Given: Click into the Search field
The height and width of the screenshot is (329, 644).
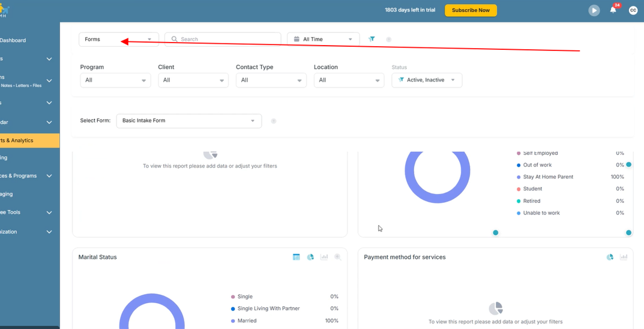Looking at the screenshot, I should pos(223,40).
